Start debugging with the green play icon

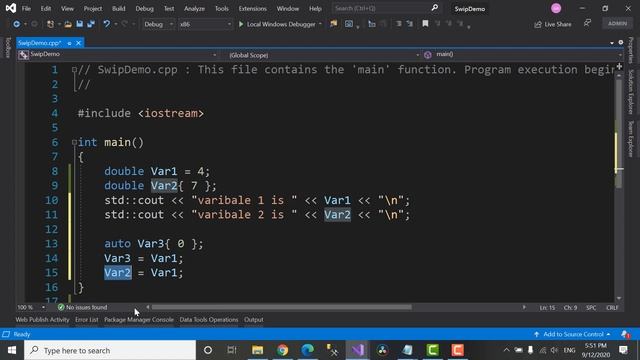(241, 24)
